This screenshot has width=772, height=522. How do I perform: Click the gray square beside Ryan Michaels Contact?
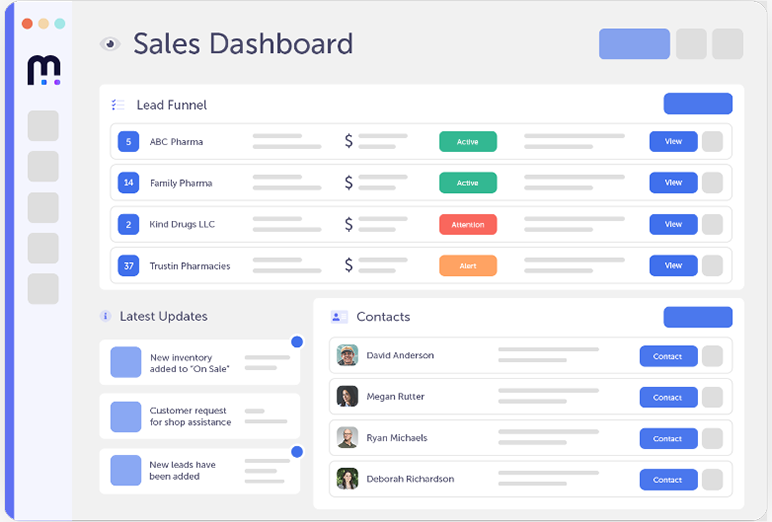[712, 438]
